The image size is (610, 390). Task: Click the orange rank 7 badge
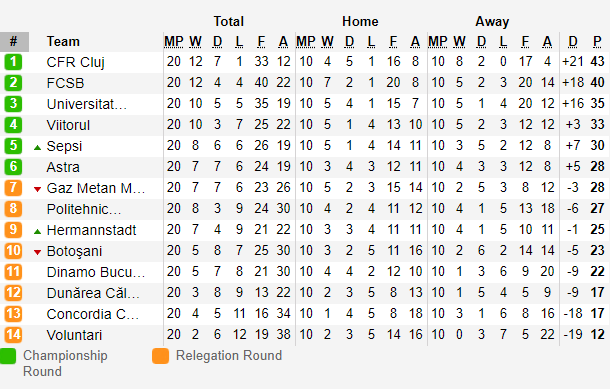13,188
